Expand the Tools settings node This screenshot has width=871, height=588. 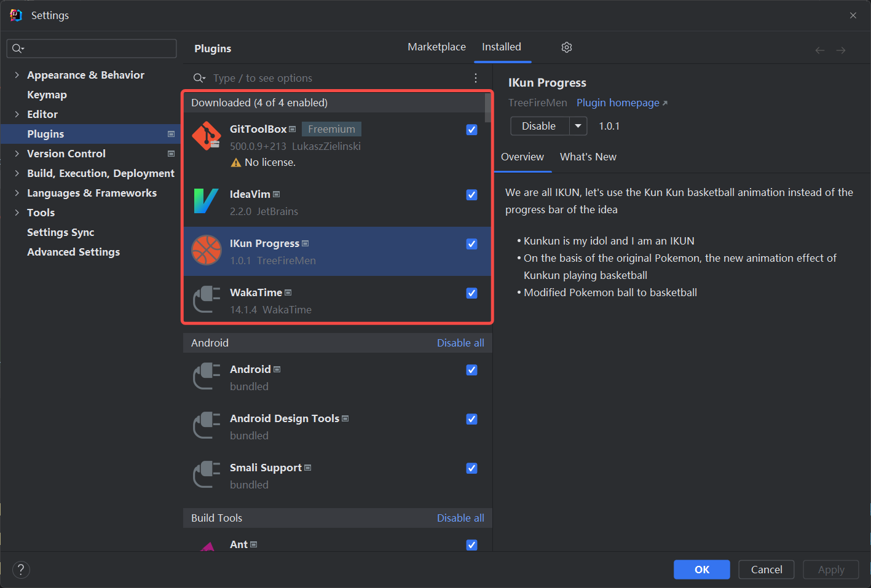point(17,213)
